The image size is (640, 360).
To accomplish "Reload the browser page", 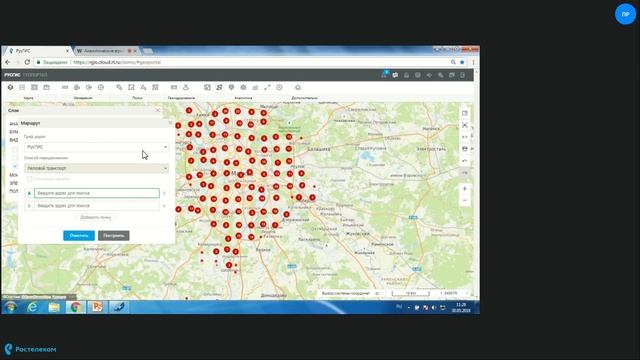I will pos(27,62).
